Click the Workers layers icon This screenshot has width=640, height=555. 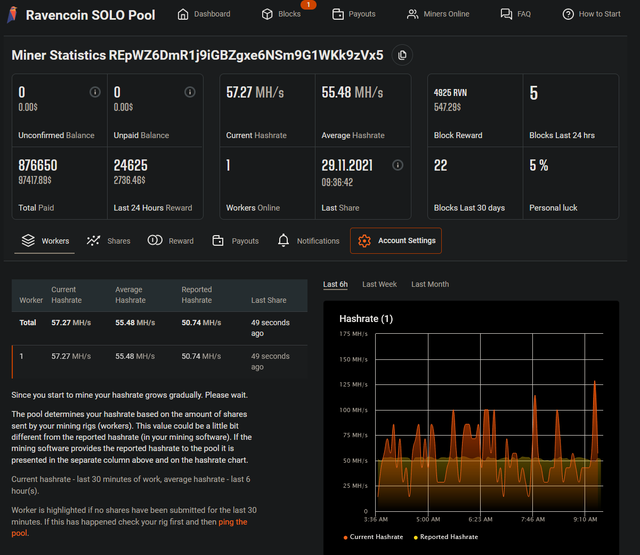pos(28,240)
